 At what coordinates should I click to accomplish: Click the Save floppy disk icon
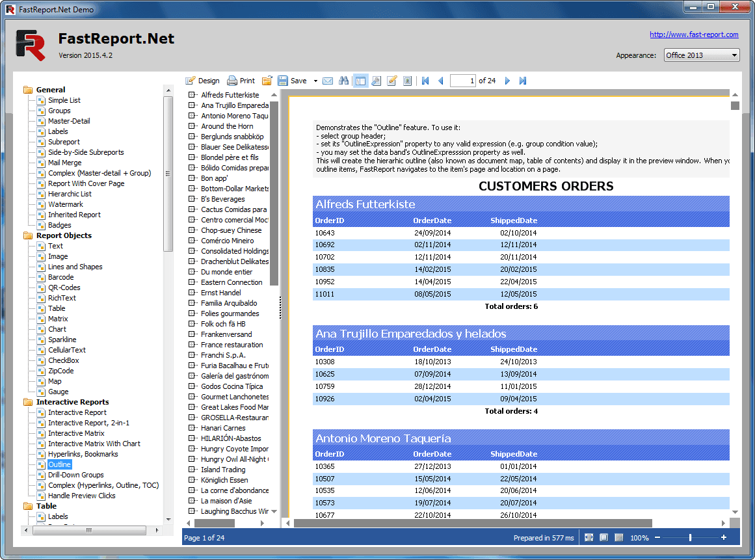click(283, 81)
